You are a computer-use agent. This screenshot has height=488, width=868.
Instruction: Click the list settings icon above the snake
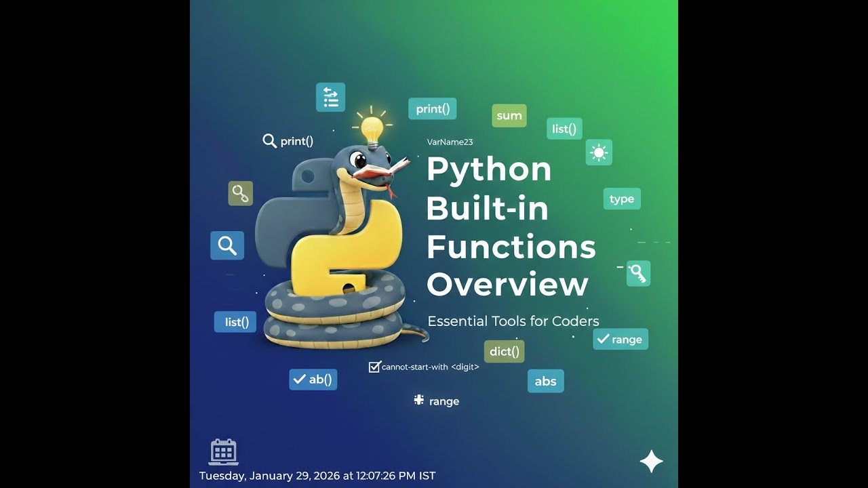[x=330, y=97]
